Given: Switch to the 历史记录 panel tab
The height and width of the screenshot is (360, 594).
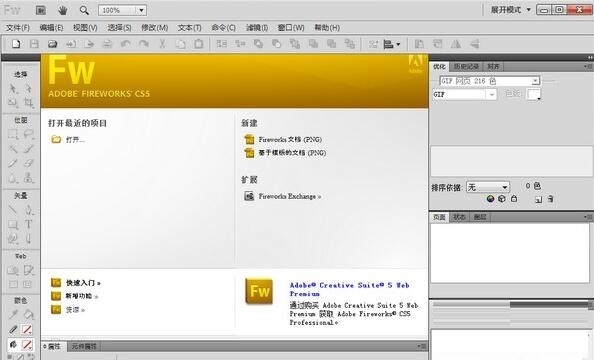Looking at the screenshot, I should (466, 66).
